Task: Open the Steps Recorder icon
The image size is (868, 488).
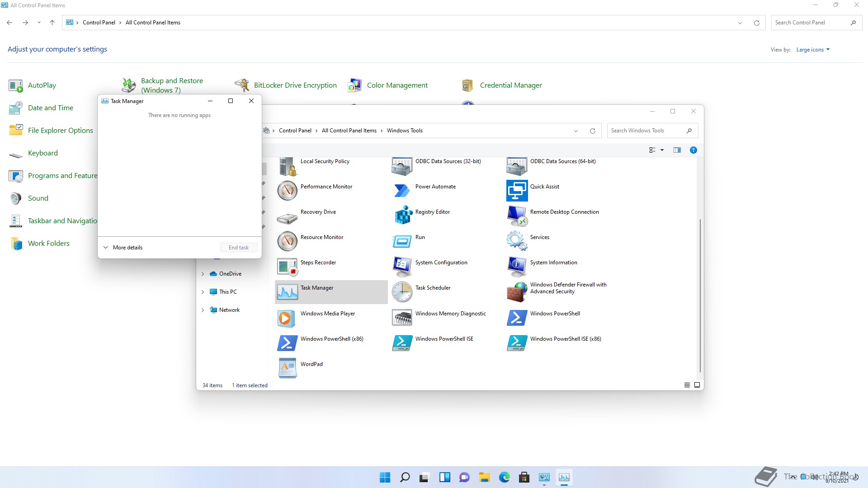Action: [288, 267]
